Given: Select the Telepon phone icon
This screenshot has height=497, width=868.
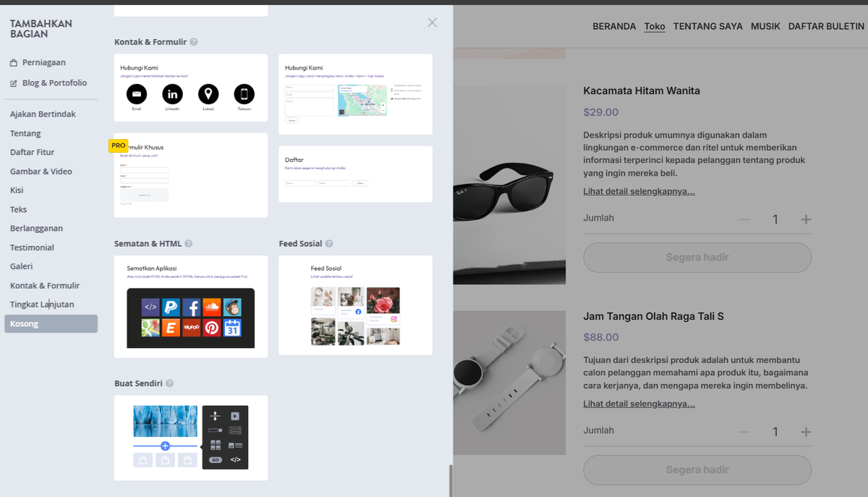Looking at the screenshot, I should click(x=244, y=94).
